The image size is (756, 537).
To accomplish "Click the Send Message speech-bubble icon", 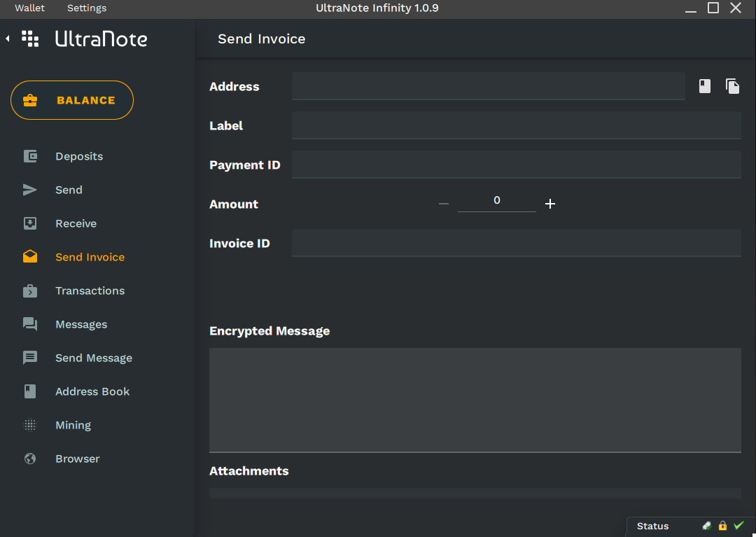I will pyautogui.click(x=30, y=358).
